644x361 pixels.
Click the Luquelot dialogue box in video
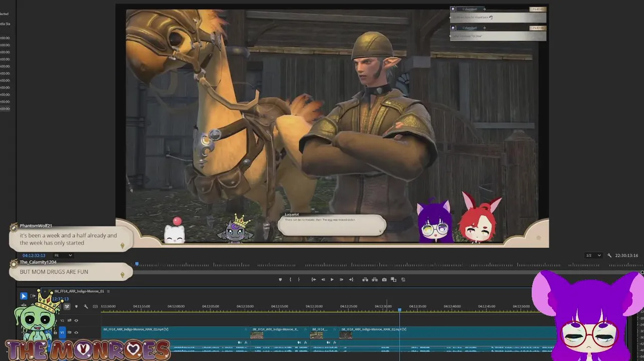[332, 225]
